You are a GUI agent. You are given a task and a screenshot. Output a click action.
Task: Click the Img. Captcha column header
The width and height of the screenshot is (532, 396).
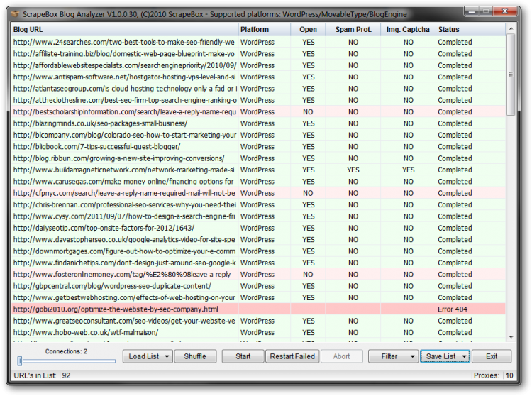[408, 29]
